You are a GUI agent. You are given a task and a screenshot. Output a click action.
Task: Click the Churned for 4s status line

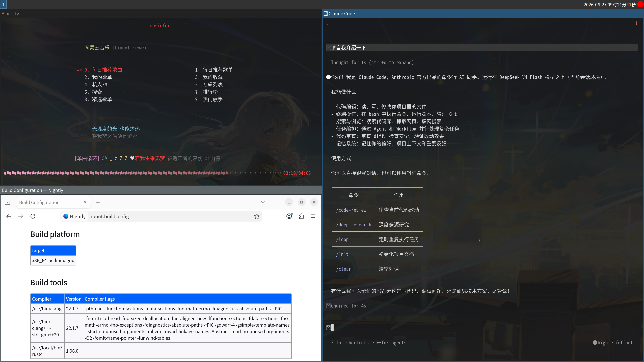click(x=346, y=306)
